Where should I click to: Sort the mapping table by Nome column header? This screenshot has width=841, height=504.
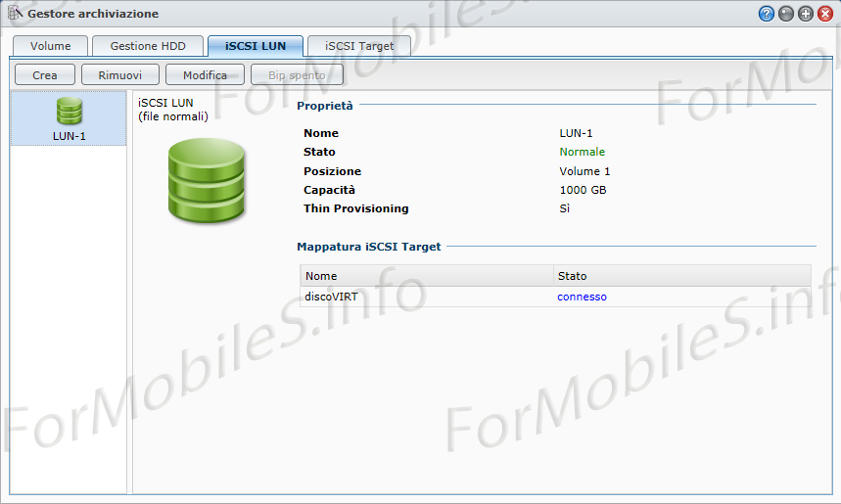[426, 276]
